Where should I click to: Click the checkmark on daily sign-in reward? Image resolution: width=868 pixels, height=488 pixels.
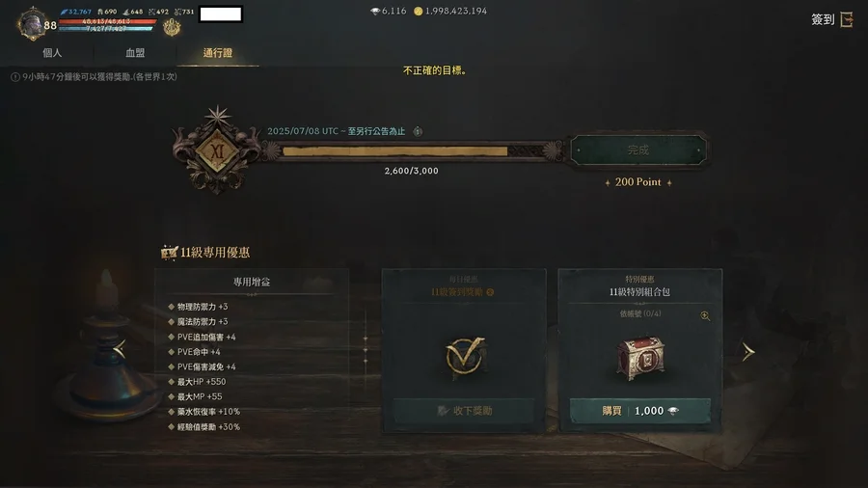click(x=465, y=356)
